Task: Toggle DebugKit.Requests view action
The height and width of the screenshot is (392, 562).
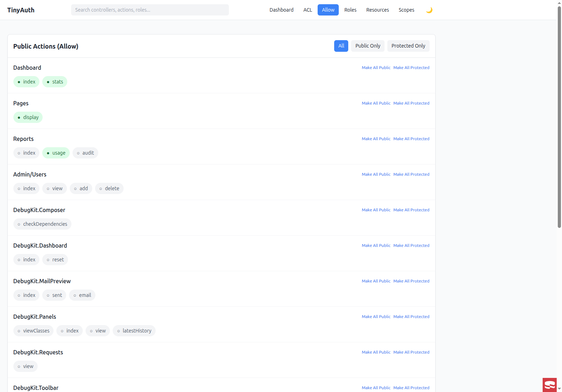Action: [25, 366]
